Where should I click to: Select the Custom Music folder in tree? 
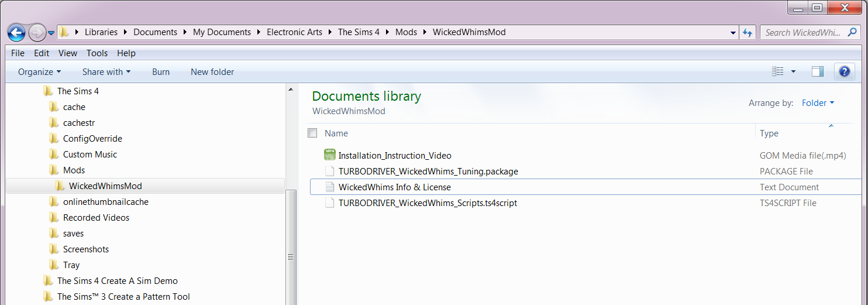[90, 155]
